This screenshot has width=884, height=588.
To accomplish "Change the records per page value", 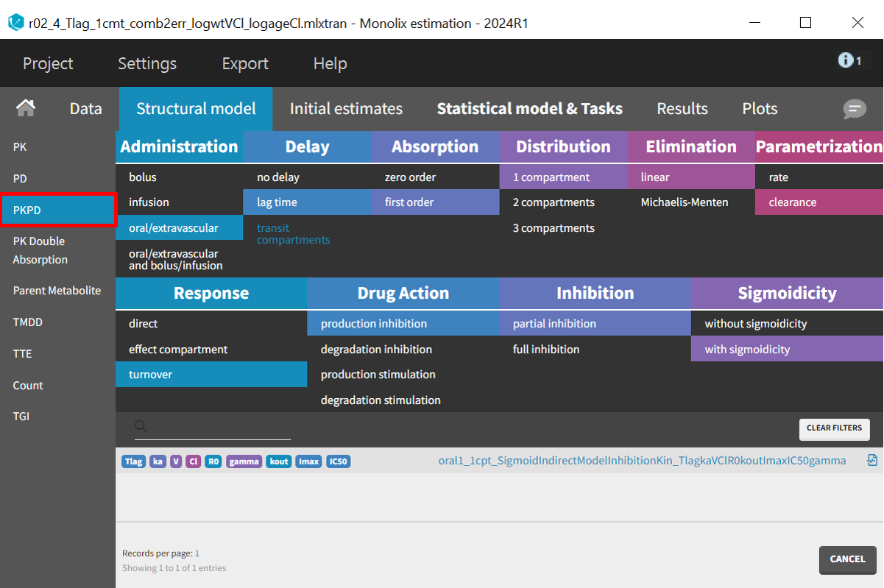I will click(197, 553).
